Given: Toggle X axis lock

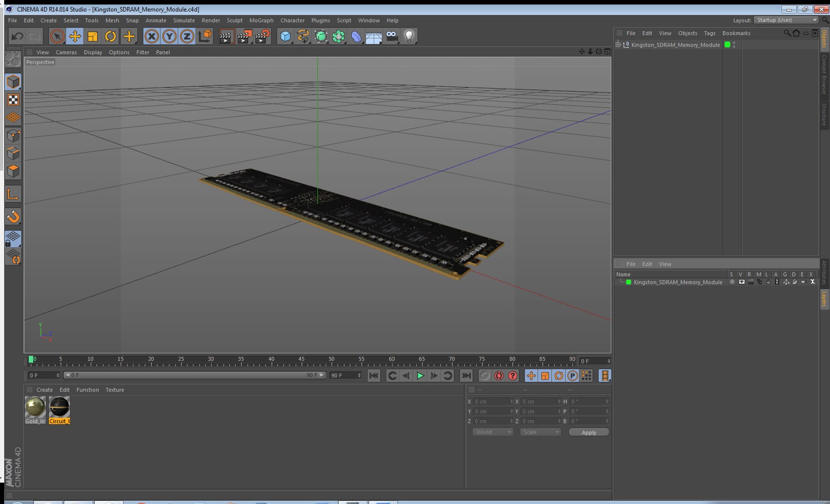Looking at the screenshot, I should point(151,36).
